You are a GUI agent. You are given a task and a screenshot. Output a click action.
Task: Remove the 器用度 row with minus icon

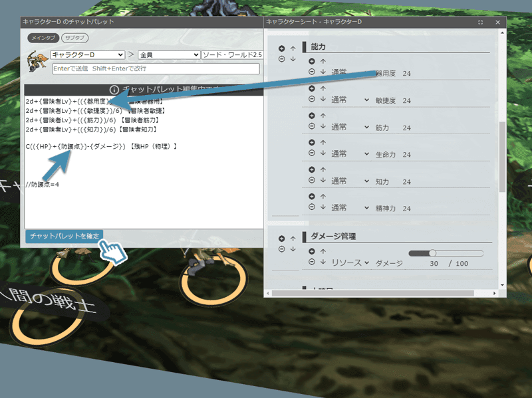(312, 72)
